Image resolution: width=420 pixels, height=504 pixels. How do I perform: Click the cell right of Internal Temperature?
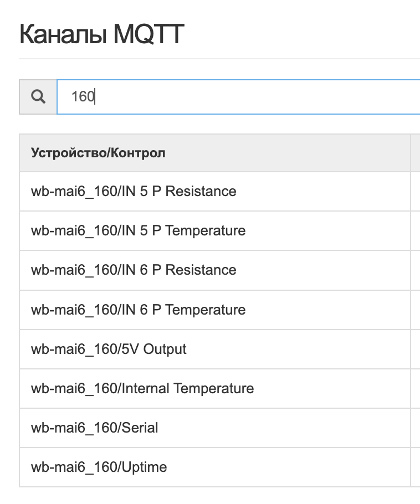(x=415, y=389)
